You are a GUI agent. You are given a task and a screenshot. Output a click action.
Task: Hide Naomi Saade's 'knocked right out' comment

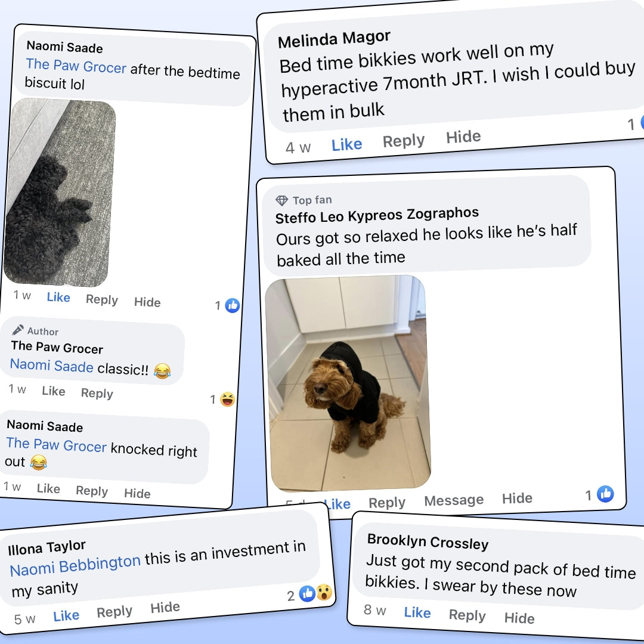137,493
